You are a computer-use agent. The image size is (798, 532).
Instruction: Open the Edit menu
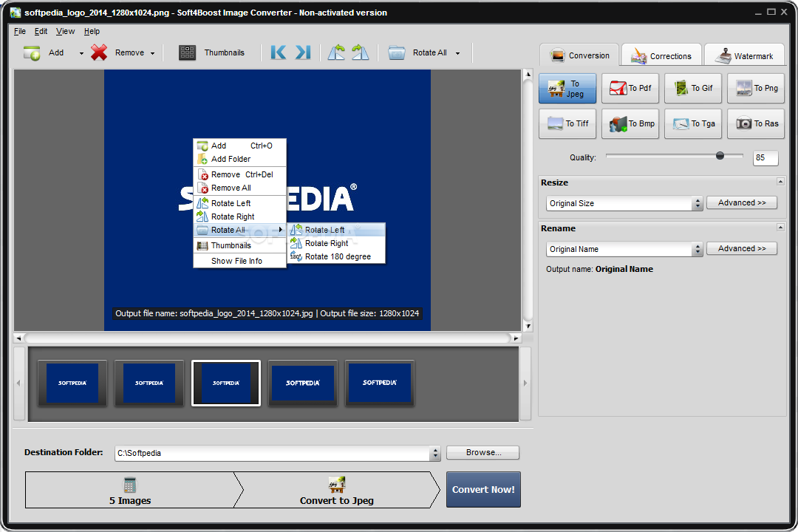pos(41,31)
